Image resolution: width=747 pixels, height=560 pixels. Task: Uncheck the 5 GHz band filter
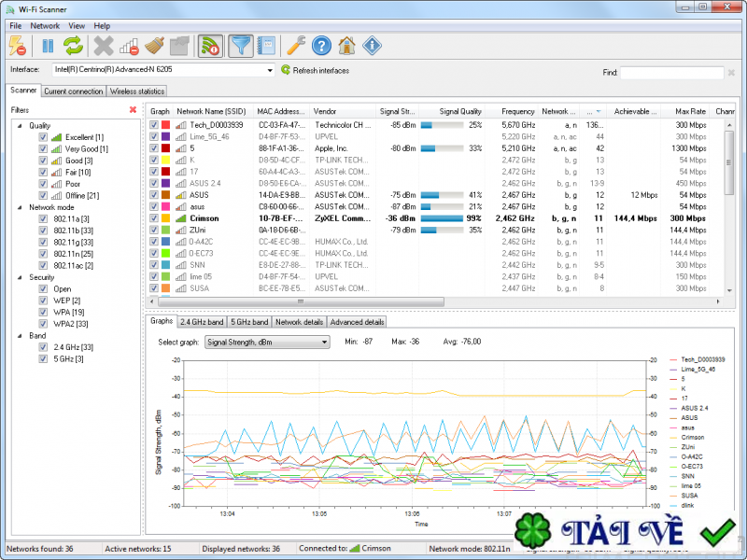point(43,358)
